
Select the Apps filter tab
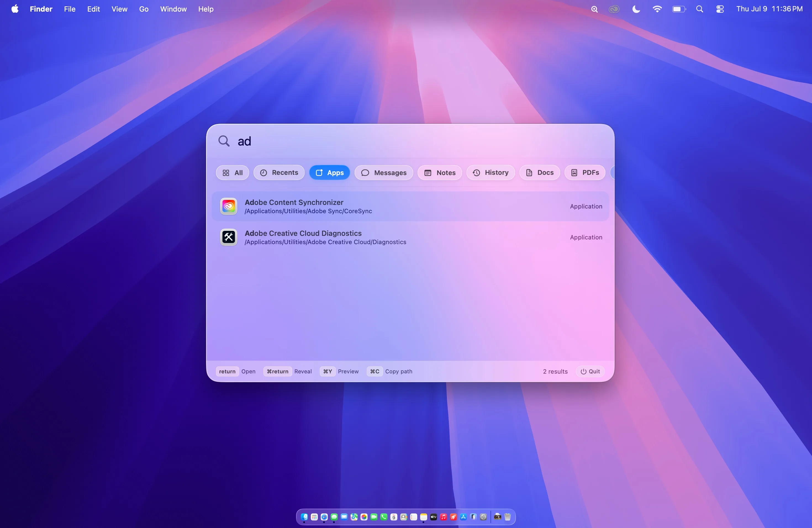click(x=329, y=173)
